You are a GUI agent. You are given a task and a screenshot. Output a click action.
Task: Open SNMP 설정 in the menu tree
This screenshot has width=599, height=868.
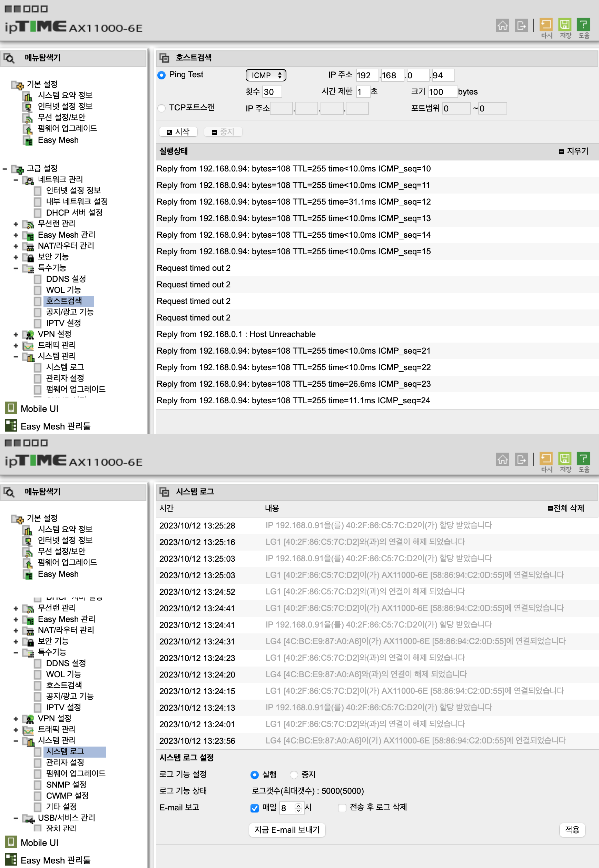pyautogui.click(x=66, y=785)
